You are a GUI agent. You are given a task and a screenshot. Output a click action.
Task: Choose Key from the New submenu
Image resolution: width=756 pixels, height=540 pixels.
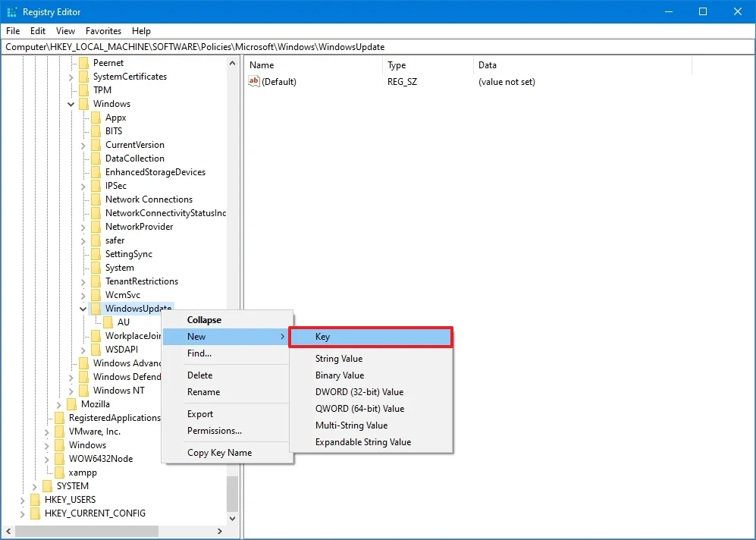pos(371,337)
